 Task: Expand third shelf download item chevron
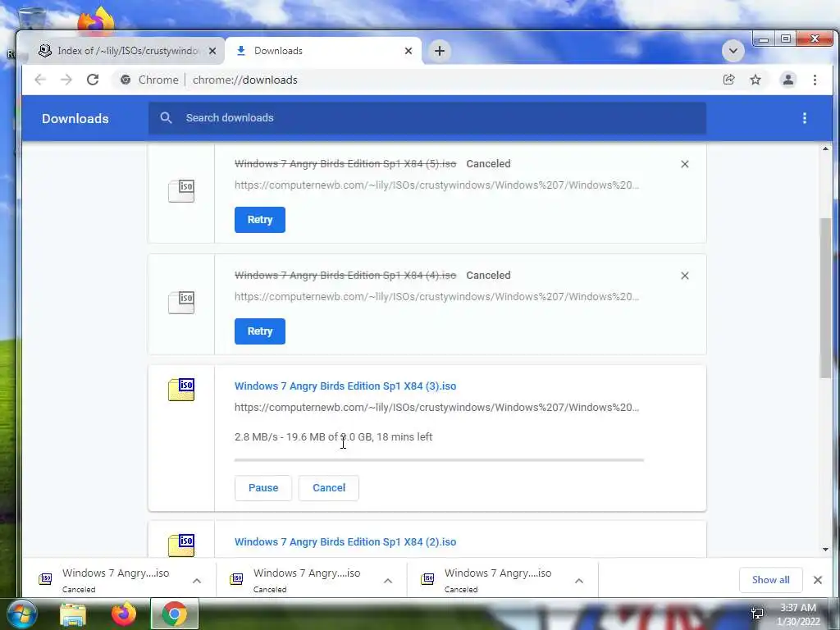click(x=579, y=581)
